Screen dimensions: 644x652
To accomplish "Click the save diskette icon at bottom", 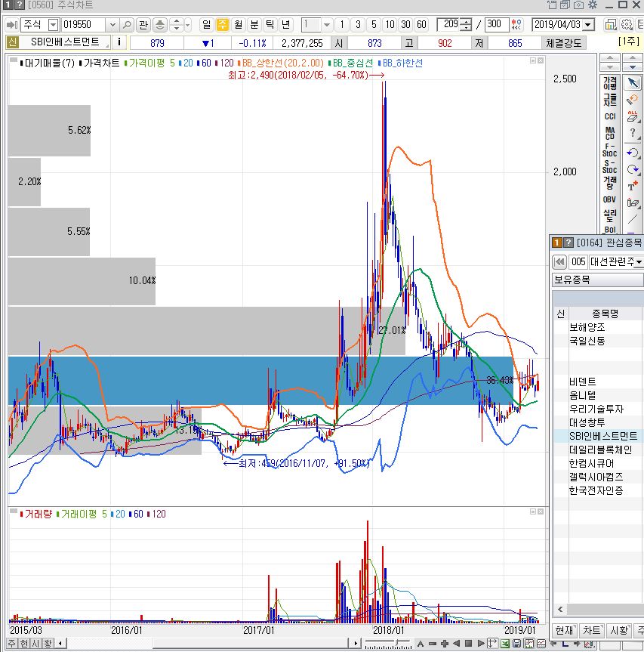I will coord(517,643).
